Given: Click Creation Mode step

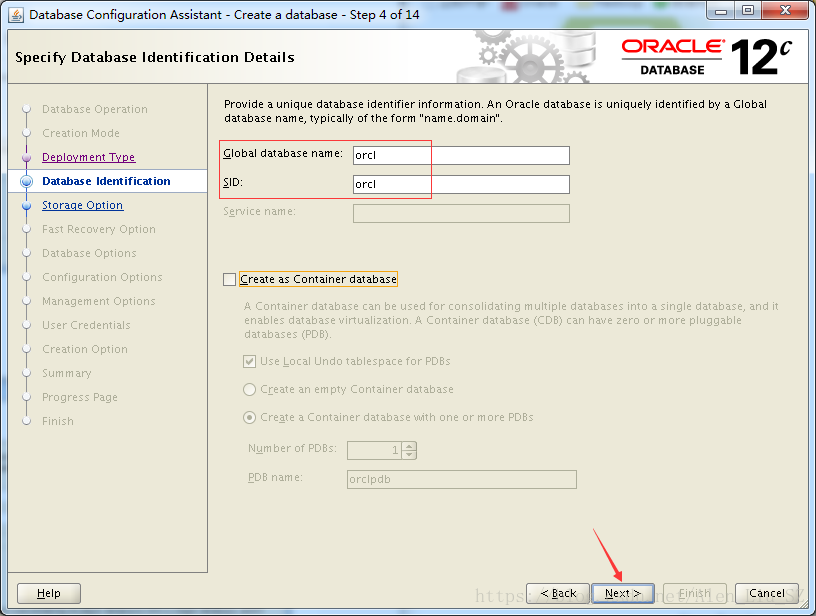Looking at the screenshot, I should [x=81, y=133].
